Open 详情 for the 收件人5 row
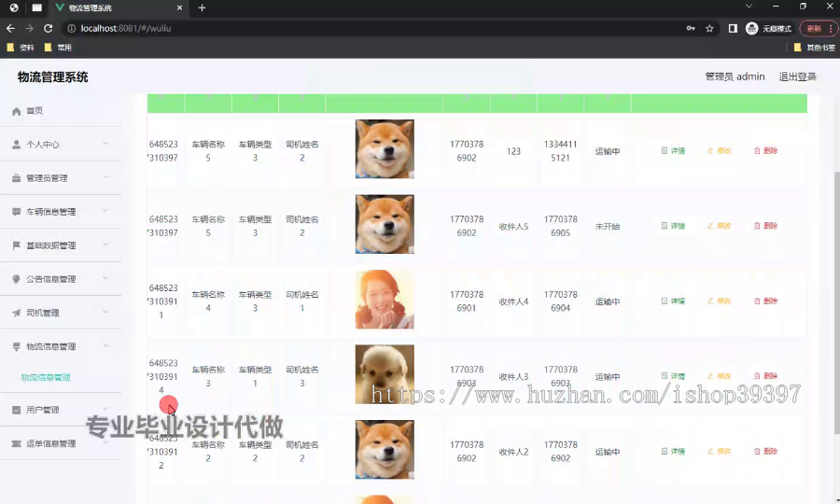The width and height of the screenshot is (840, 504). coord(673,226)
